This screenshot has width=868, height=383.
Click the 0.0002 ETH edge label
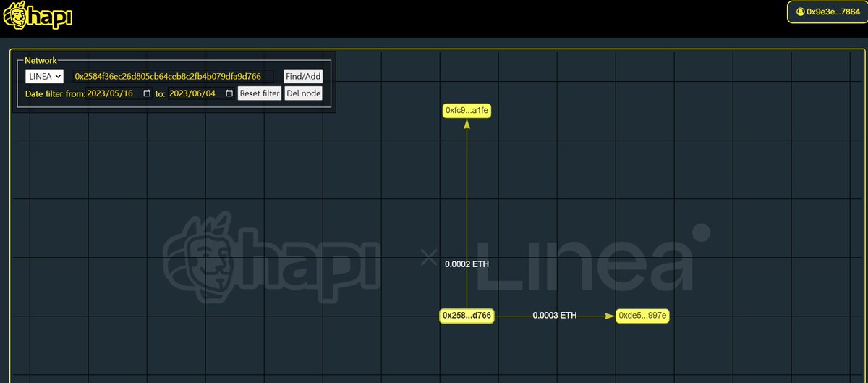pyautogui.click(x=467, y=264)
